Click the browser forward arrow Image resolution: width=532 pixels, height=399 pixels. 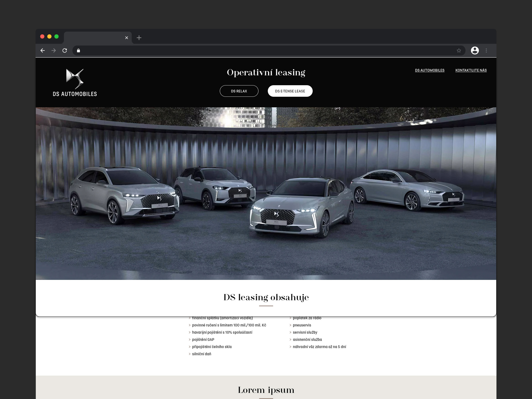point(54,50)
